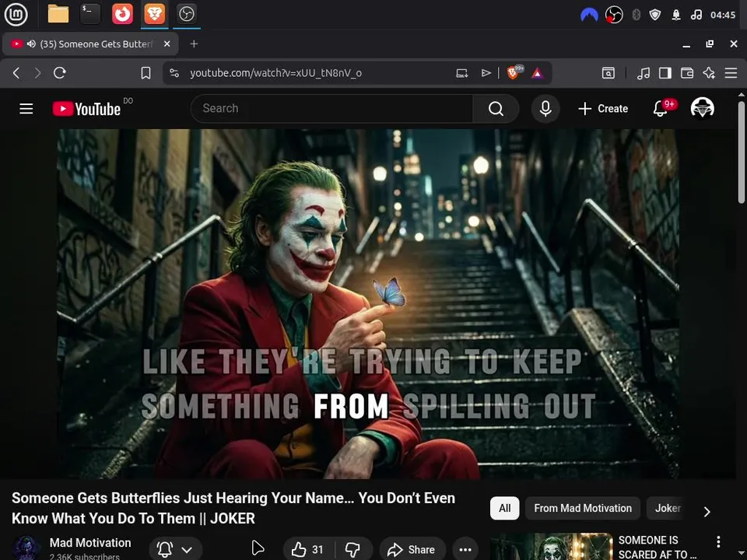Open the Mad Motivation channel name link
747x560 pixels.
90,543
